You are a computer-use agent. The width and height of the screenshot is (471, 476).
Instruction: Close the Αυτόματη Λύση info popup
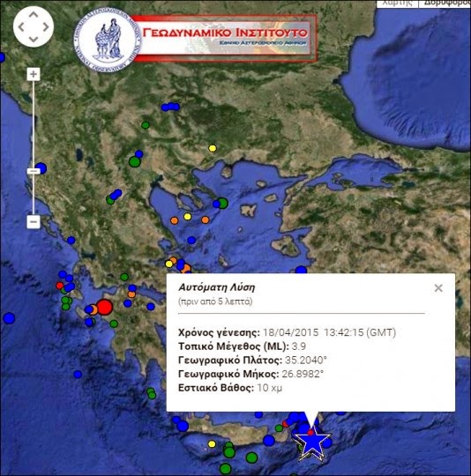(x=438, y=287)
